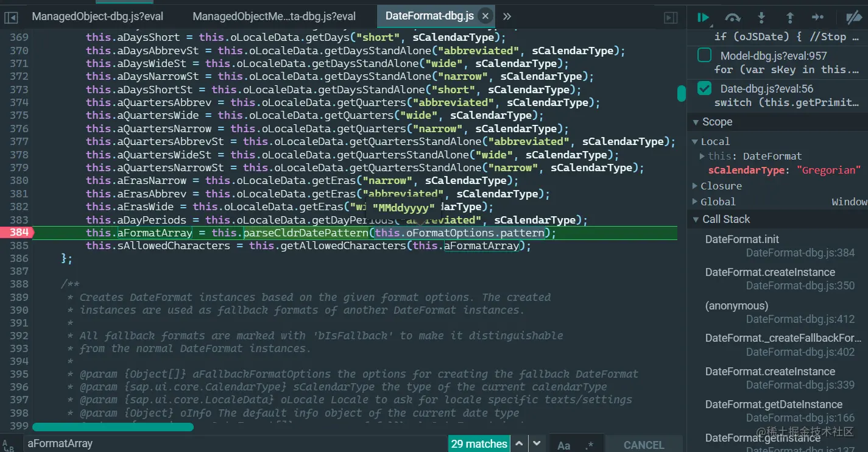The height and width of the screenshot is (452, 868).
Task: Click getAllowedCharacters on line 385
Action: tap(344, 245)
